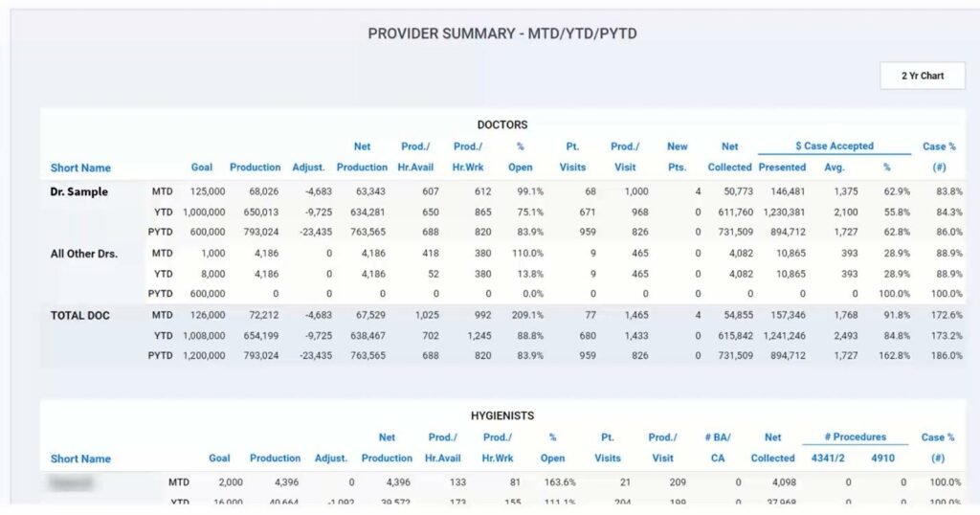
Task: Select the Presented column header
Action: (782, 168)
